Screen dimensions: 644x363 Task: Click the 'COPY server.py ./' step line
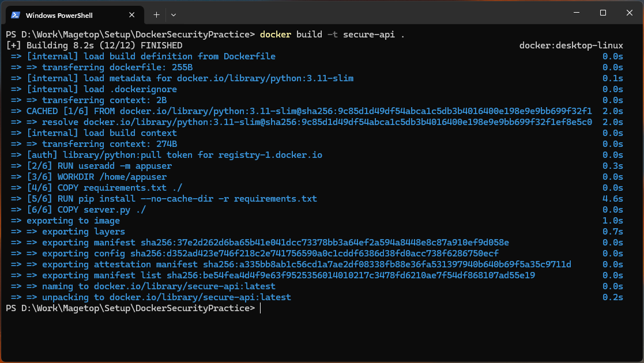click(86, 210)
